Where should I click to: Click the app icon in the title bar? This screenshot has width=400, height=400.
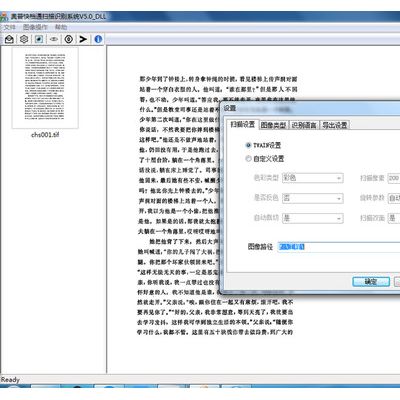[4, 17]
